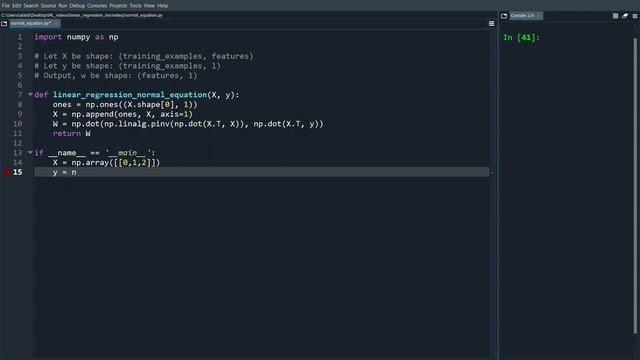
Task: Click the comment '# Output, w be shape' line
Action: [x=116, y=76]
